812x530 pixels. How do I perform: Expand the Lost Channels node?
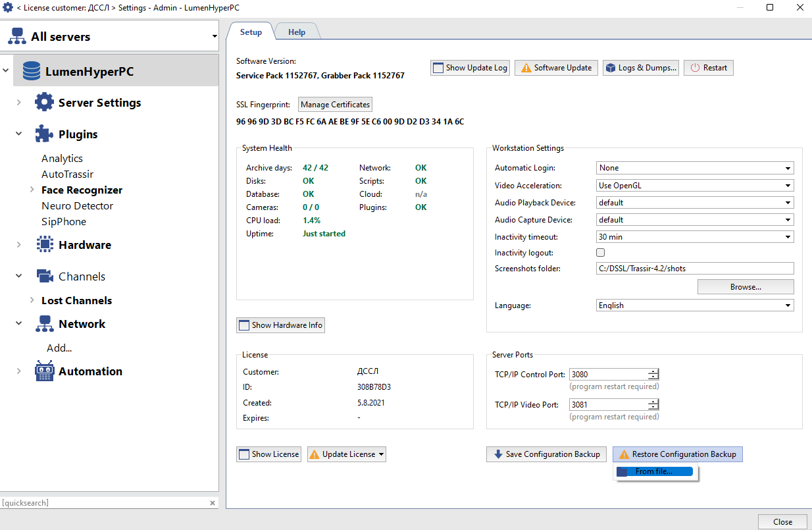(32, 300)
